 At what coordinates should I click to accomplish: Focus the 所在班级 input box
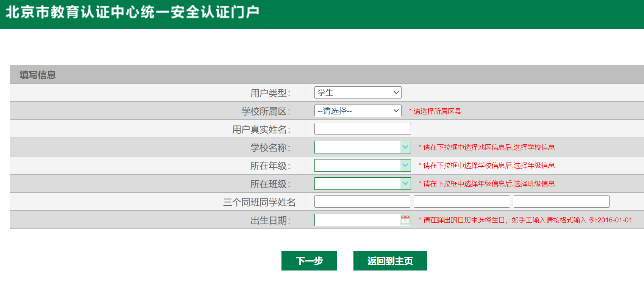[357, 183]
